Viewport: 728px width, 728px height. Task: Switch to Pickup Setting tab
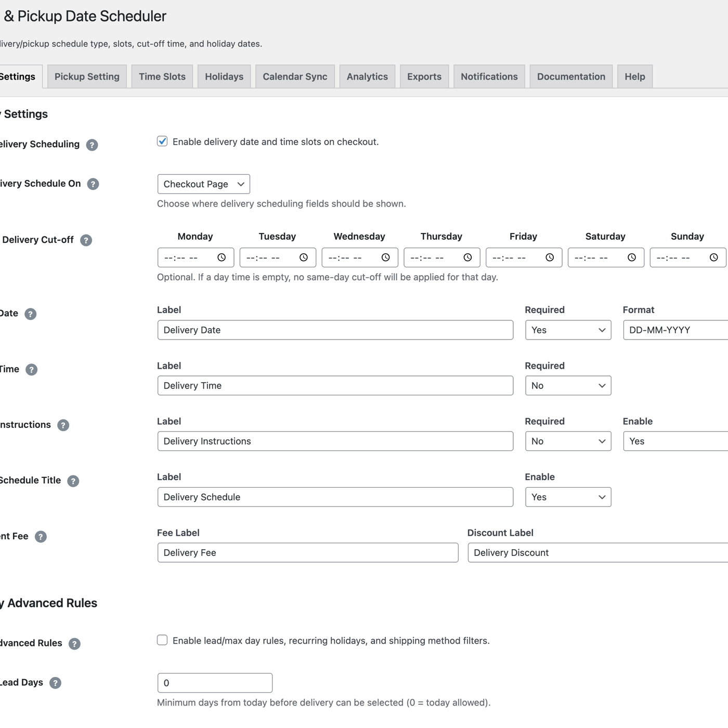pos(87,76)
